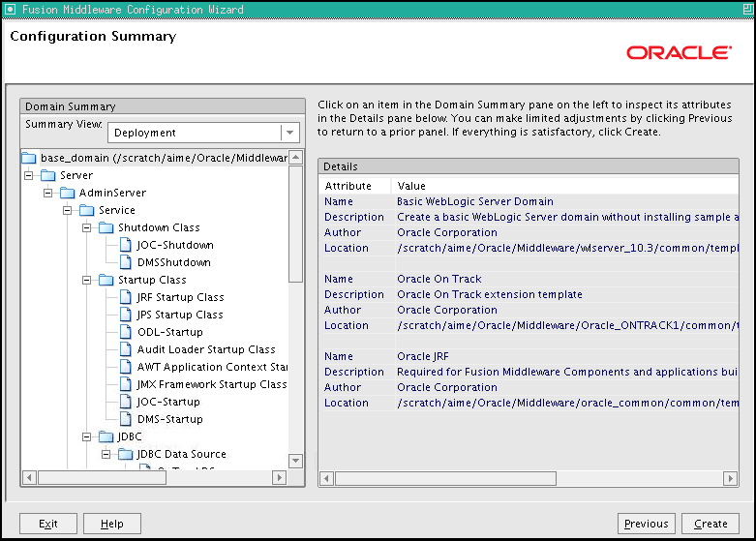Collapse the Service tree node
This screenshot has width=756, height=541.
click(x=68, y=210)
